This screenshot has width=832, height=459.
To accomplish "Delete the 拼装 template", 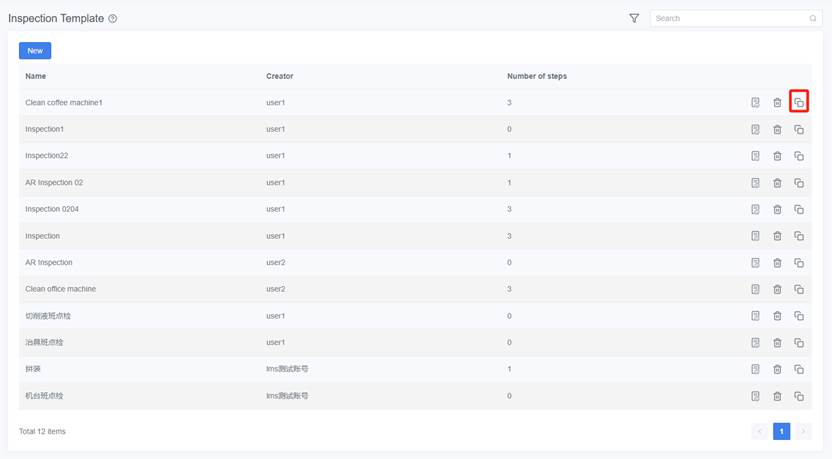I will click(777, 369).
